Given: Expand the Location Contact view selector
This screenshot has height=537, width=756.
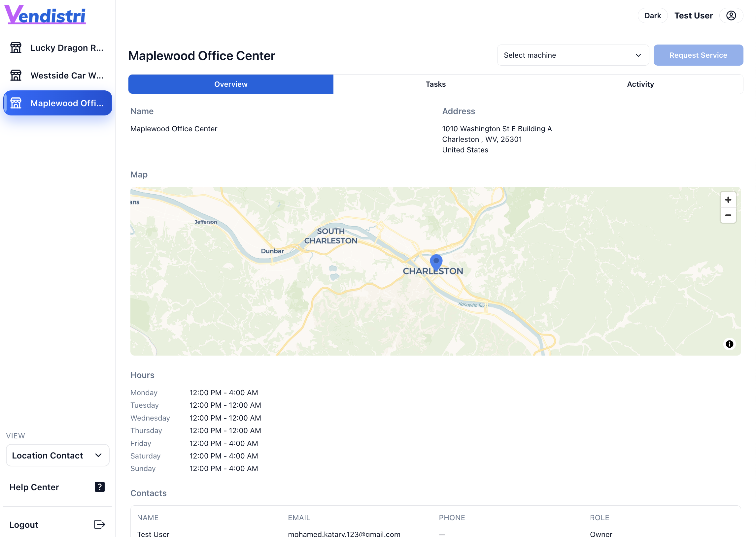Looking at the screenshot, I should (x=57, y=455).
